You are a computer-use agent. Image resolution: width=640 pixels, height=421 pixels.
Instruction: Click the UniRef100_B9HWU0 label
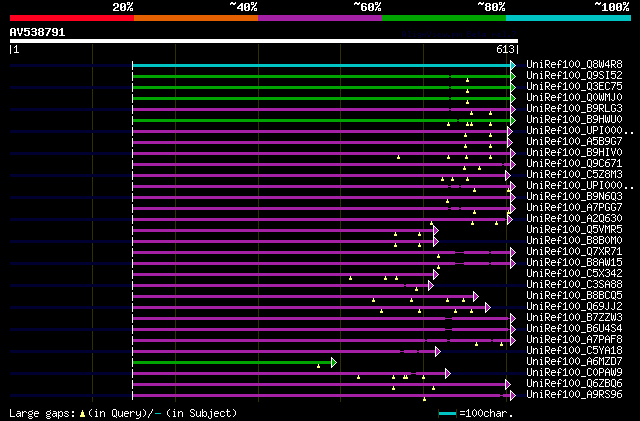[574, 120]
